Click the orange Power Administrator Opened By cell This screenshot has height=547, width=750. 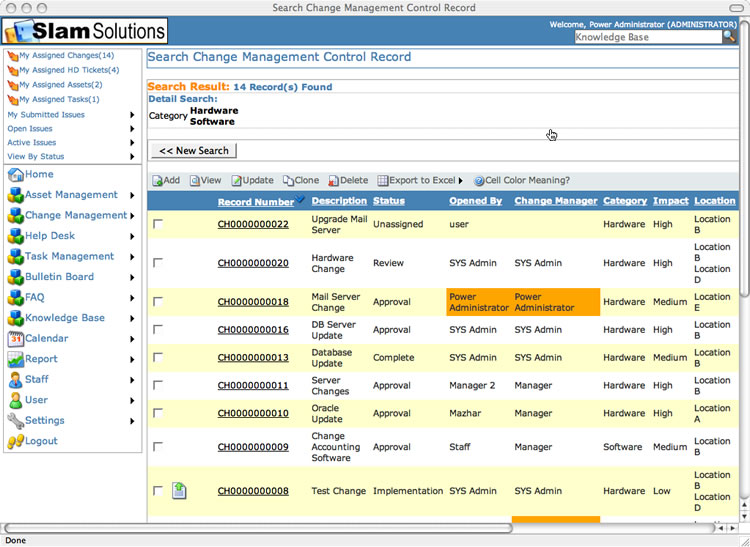coord(479,302)
